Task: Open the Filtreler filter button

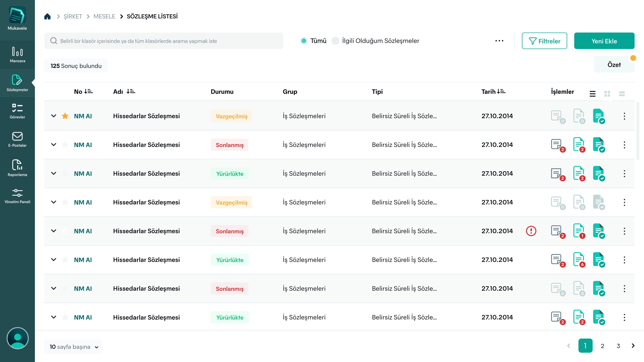Action: click(544, 41)
